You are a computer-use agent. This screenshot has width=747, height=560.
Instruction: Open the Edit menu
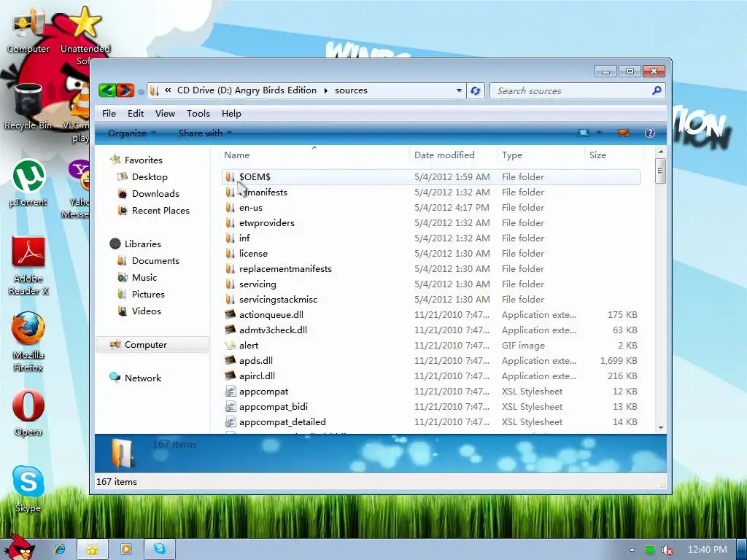pos(135,113)
